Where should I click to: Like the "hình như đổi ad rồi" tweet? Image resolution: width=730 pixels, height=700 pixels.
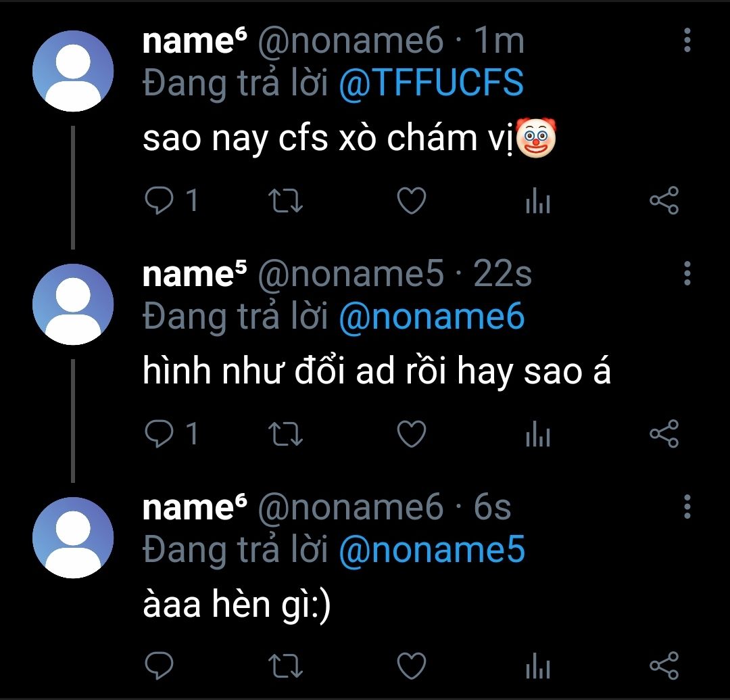tap(411, 434)
